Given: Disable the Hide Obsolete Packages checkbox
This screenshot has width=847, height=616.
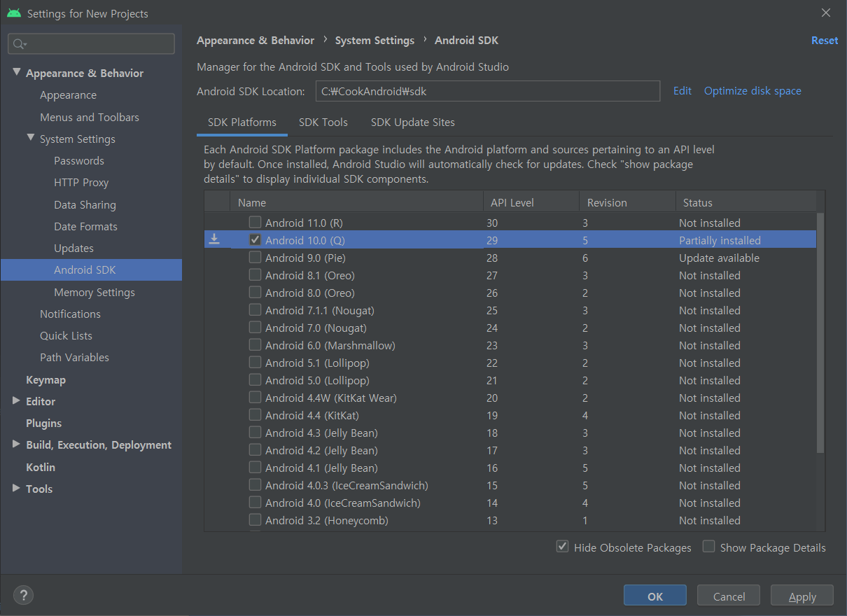Looking at the screenshot, I should coord(562,547).
